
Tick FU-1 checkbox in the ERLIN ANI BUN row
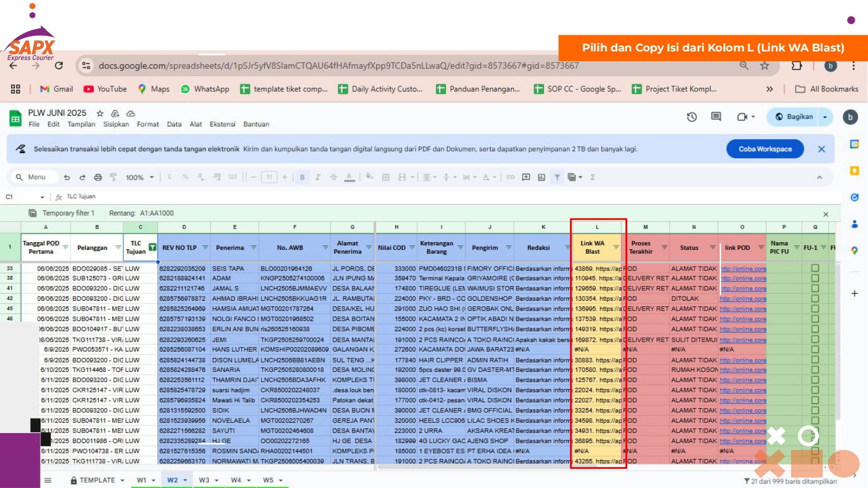(x=815, y=329)
